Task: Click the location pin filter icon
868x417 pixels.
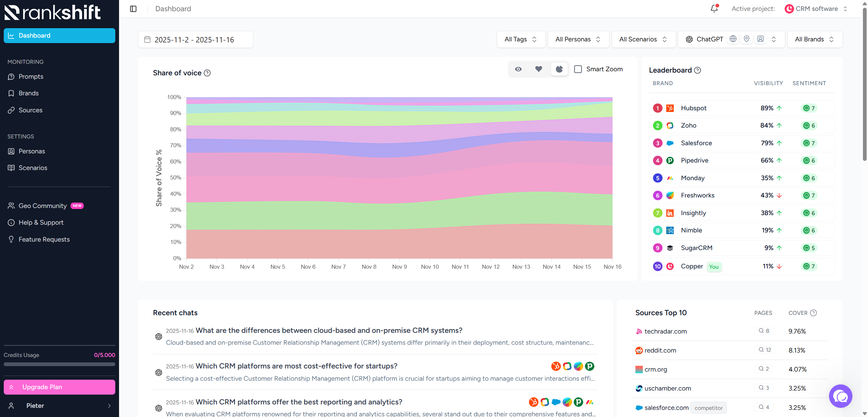Action: pos(747,39)
